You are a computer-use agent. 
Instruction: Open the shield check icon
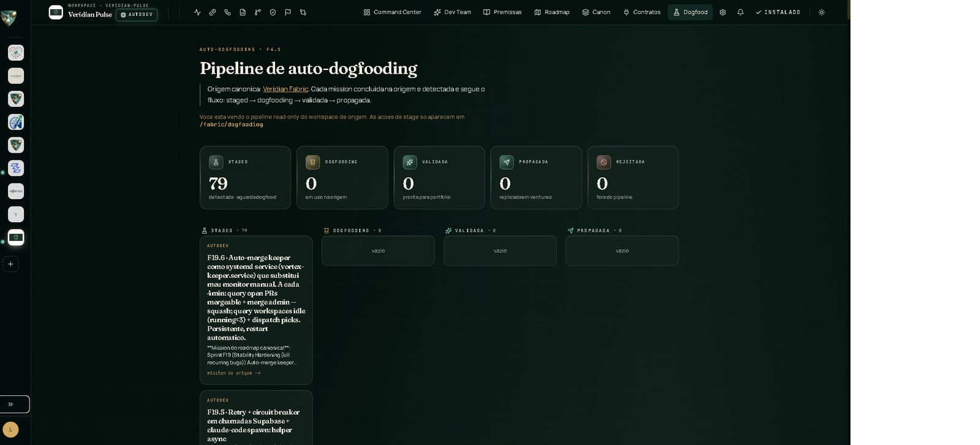[x=273, y=12]
